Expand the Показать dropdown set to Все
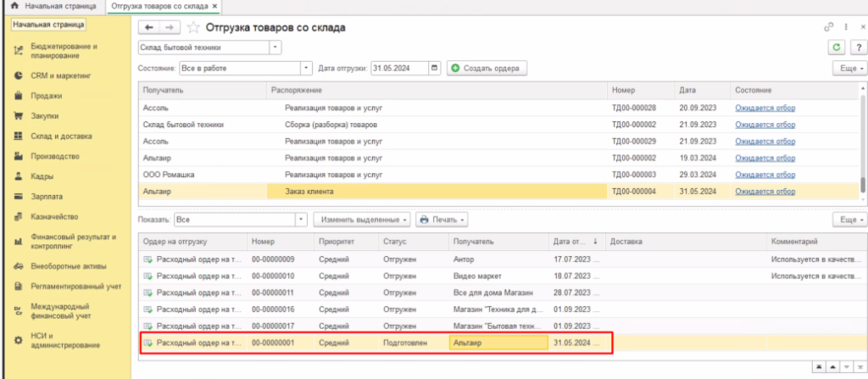 click(x=300, y=220)
